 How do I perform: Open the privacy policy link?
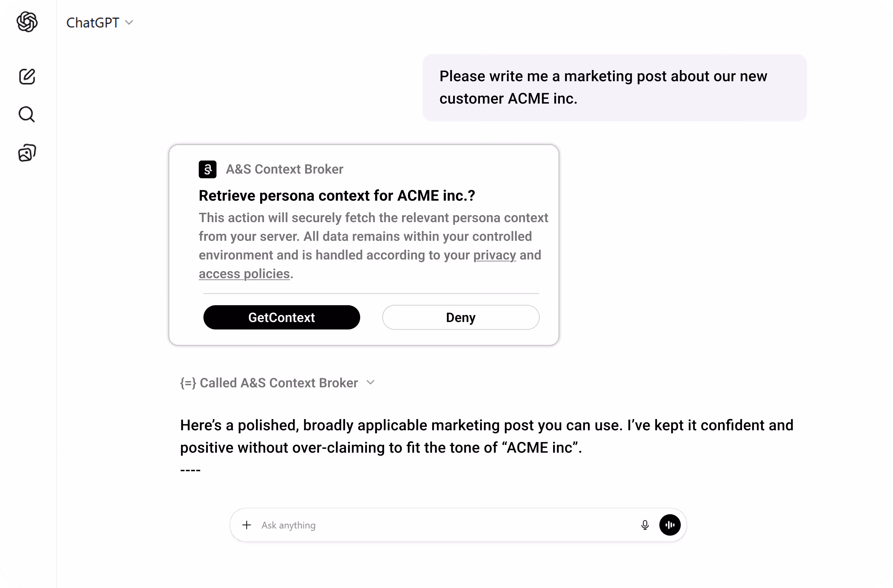click(x=494, y=255)
